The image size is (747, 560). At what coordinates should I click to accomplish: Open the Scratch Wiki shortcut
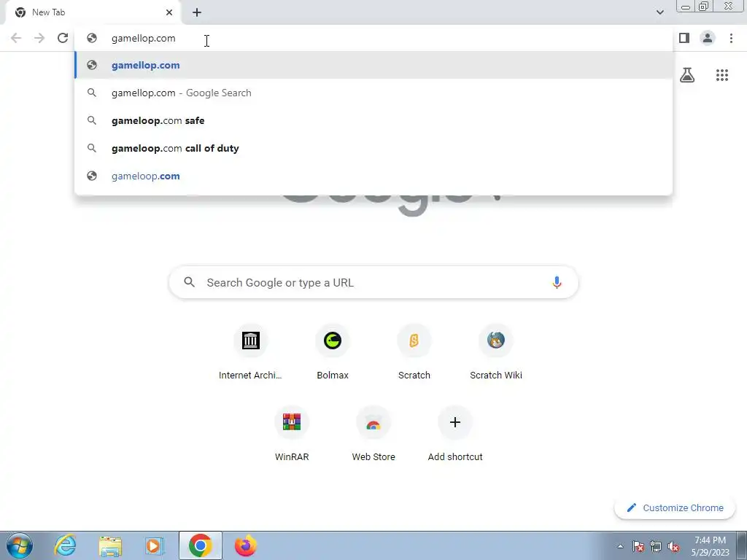click(496, 352)
